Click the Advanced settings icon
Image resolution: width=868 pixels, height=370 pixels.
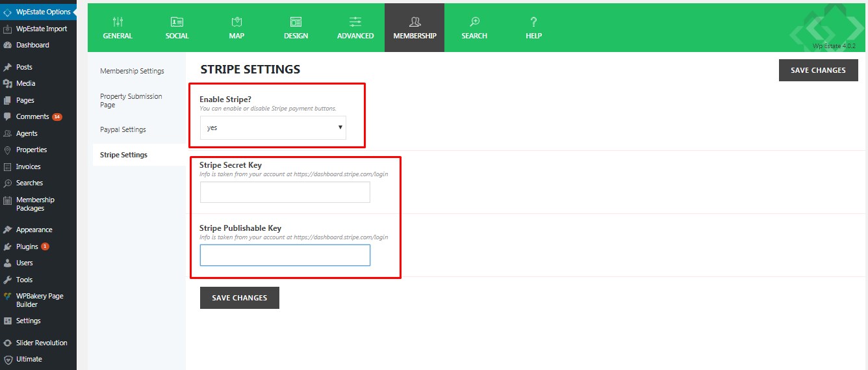(355, 22)
